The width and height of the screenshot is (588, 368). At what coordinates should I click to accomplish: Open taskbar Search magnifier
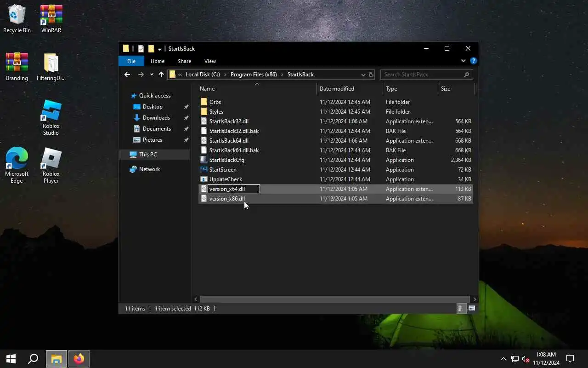[33, 359]
